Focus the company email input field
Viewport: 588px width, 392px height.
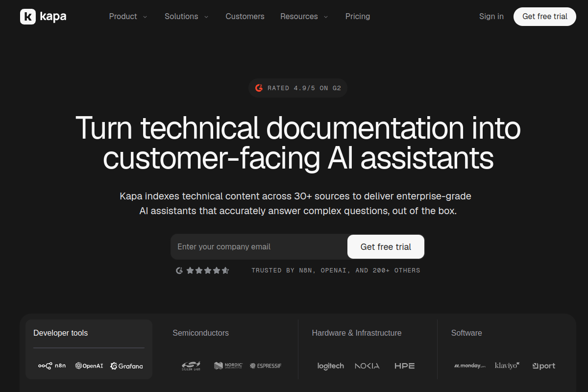(x=259, y=246)
